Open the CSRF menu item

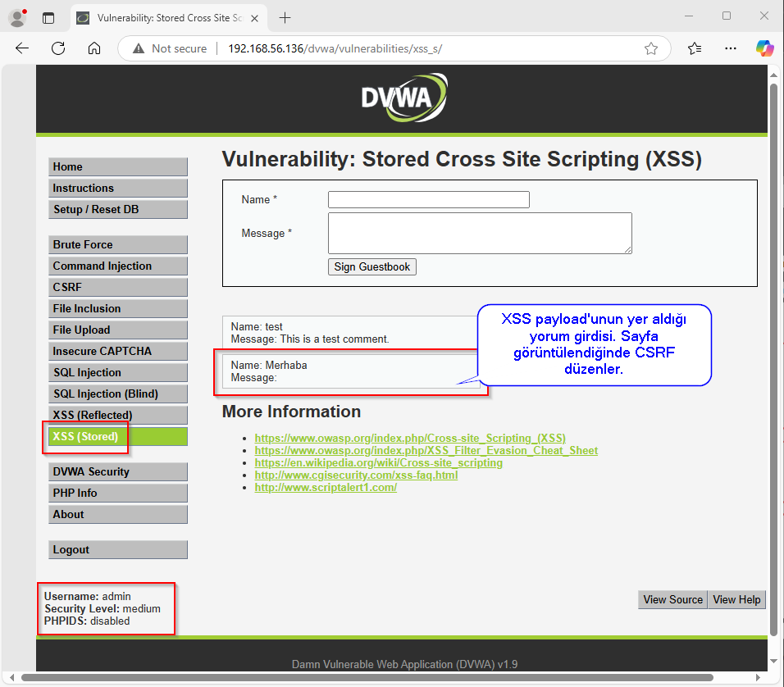click(118, 287)
